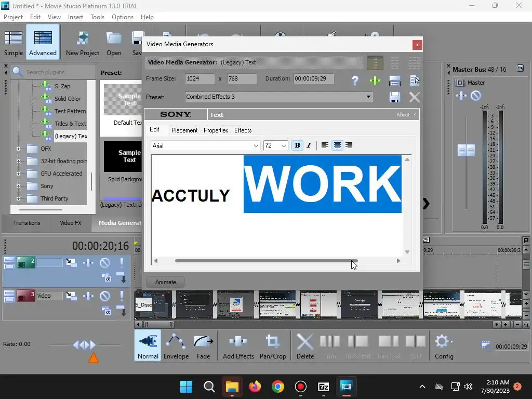This screenshot has width=532, height=399.
Task: Launch Chrome from the taskbar
Action: click(277, 387)
